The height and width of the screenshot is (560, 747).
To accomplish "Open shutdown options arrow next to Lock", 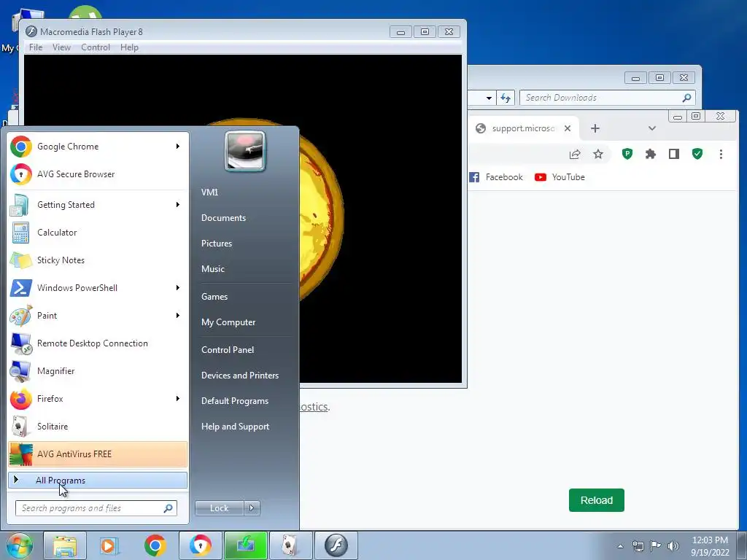I will pyautogui.click(x=252, y=508).
